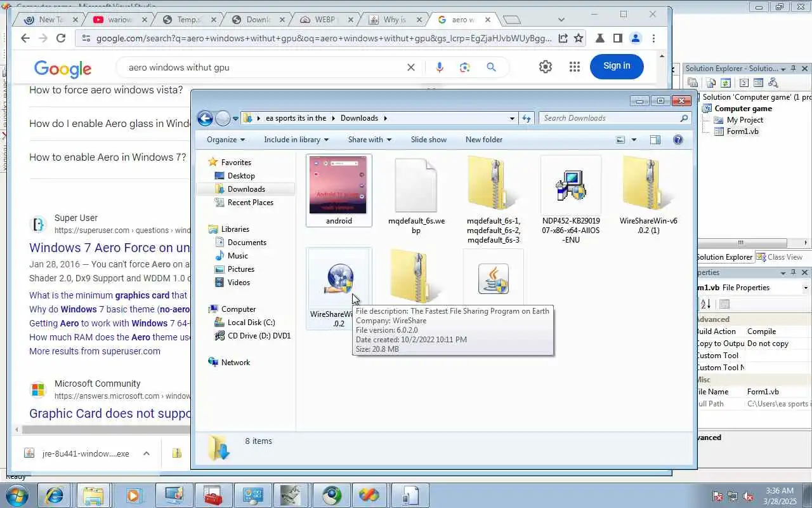The height and width of the screenshot is (508, 812).
Task: Click the Chrome reload button
Action: (x=61, y=38)
